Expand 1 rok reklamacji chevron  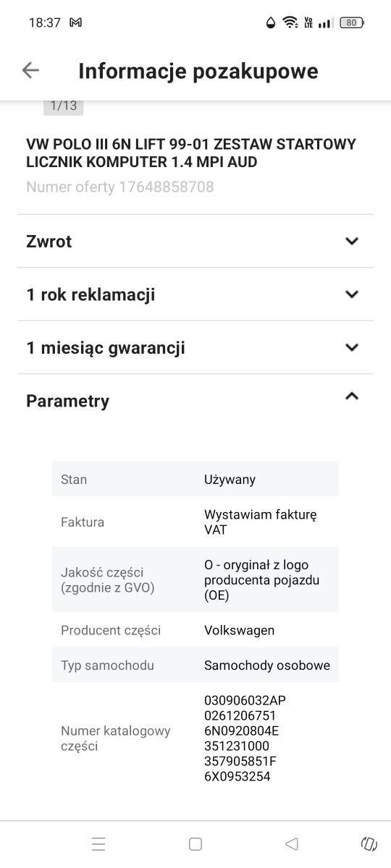(352, 294)
